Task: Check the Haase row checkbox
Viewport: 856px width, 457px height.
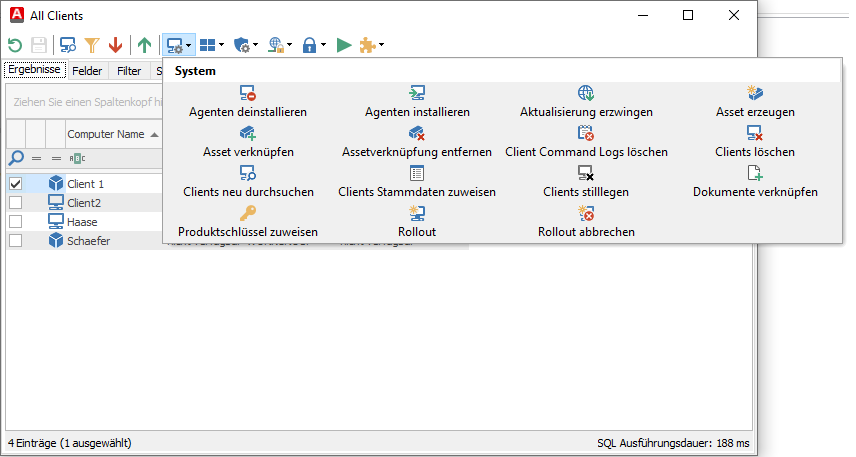Action: [15, 222]
